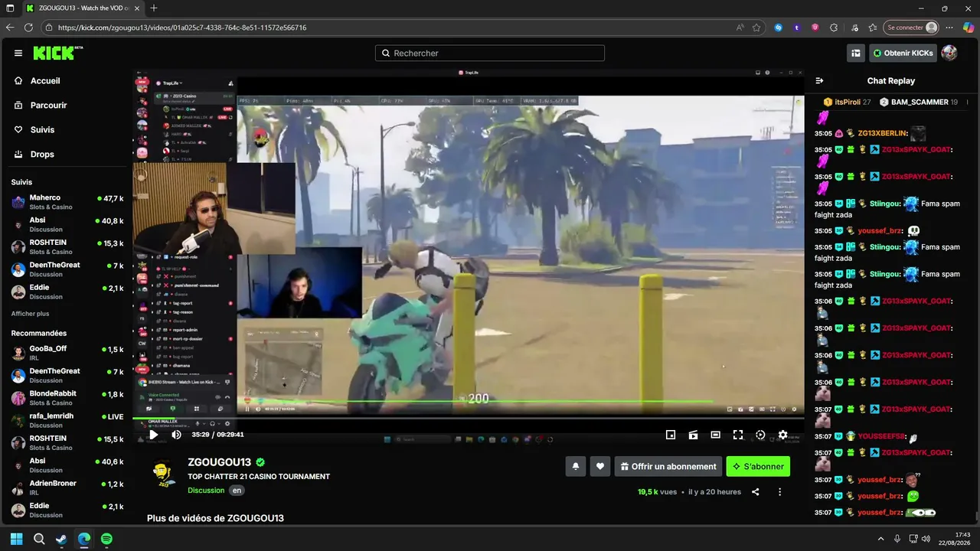Mute the video volume
The width and height of the screenshot is (980, 551).
[176, 435]
